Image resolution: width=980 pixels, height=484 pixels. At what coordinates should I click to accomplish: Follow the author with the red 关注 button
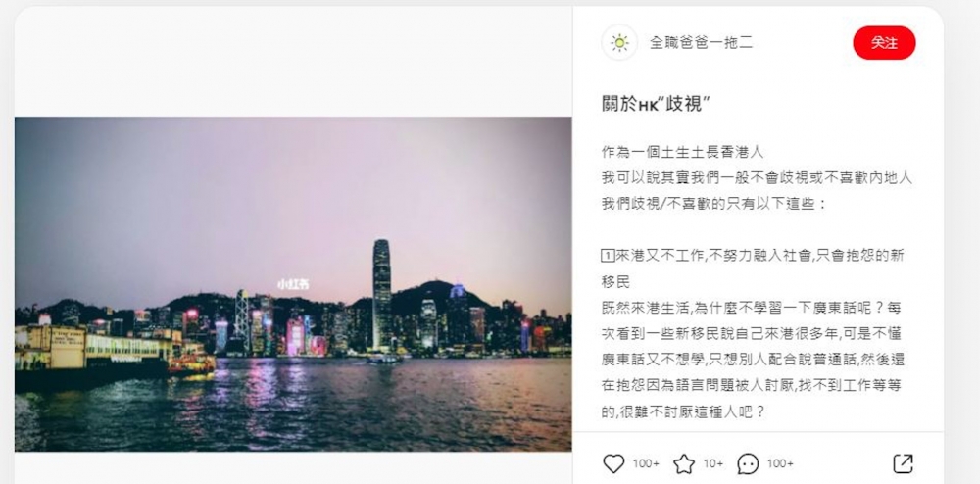[884, 43]
